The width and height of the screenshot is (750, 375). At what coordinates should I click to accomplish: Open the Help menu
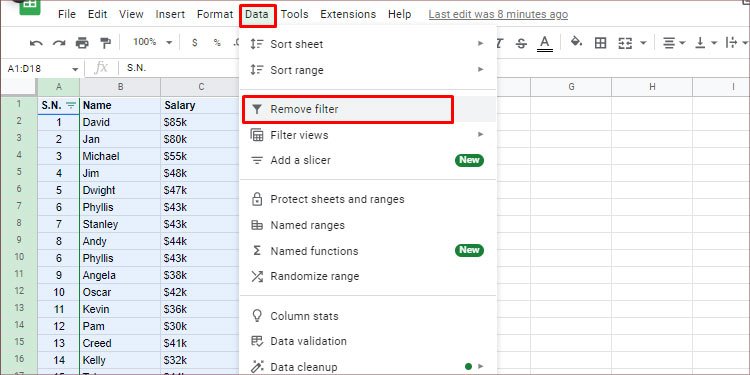(x=399, y=14)
